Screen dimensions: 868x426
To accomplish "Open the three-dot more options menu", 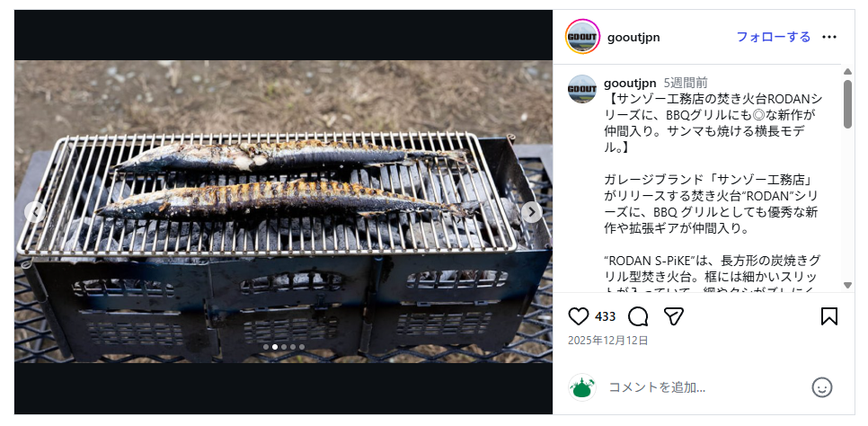I will tap(829, 37).
